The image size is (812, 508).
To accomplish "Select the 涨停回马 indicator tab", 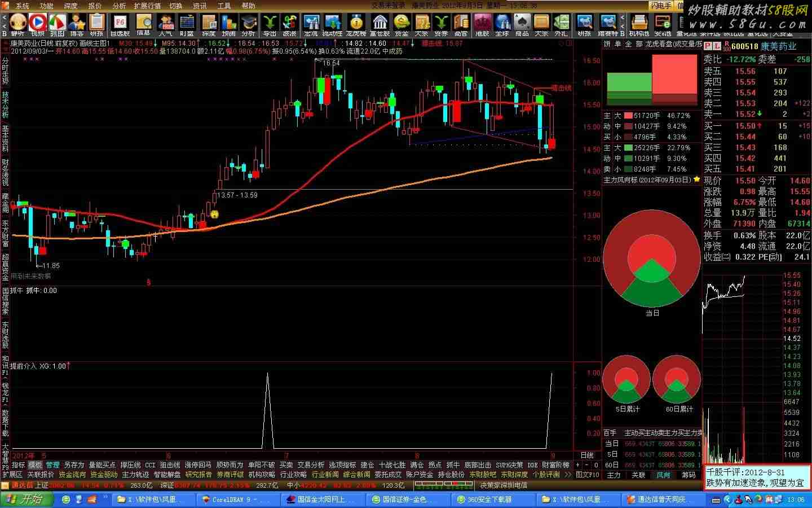I will click(x=198, y=465).
